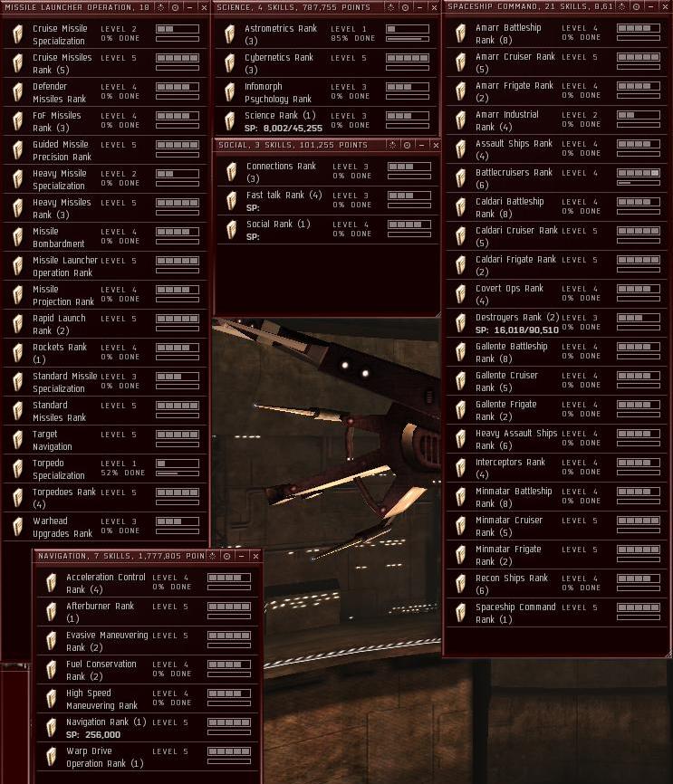Click the Missile Bombardment skill book icon
This screenshot has width=673, height=784.
click(18, 237)
